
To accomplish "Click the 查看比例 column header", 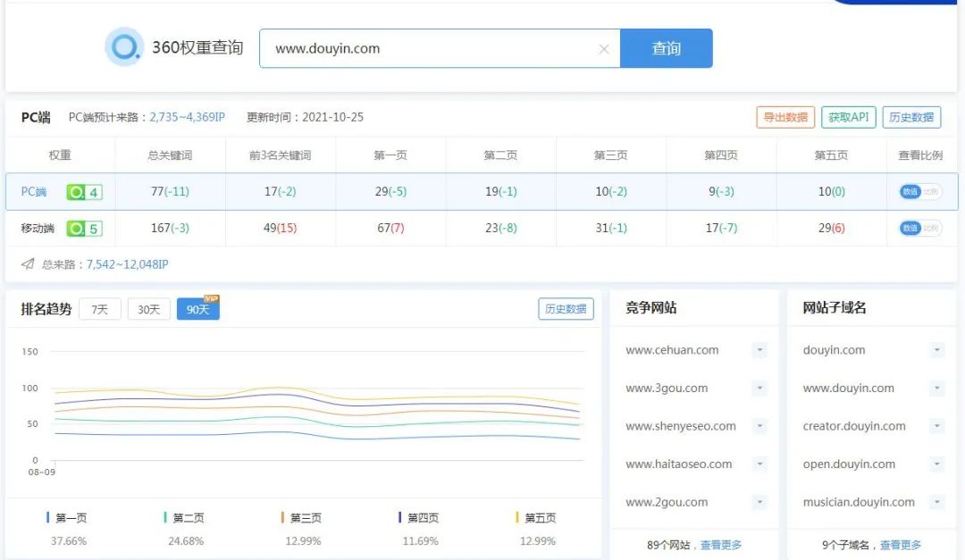I will (x=920, y=155).
